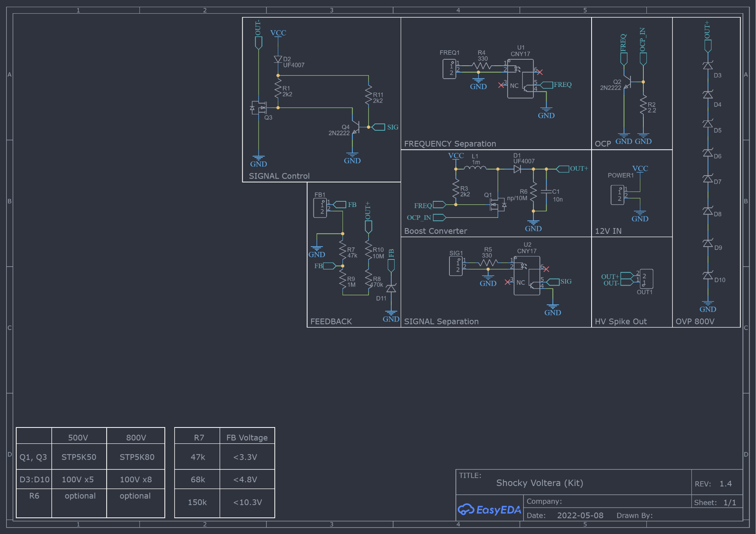Click the 'OVP 800V' label
The height and width of the screenshot is (534, 756).
[695, 321]
